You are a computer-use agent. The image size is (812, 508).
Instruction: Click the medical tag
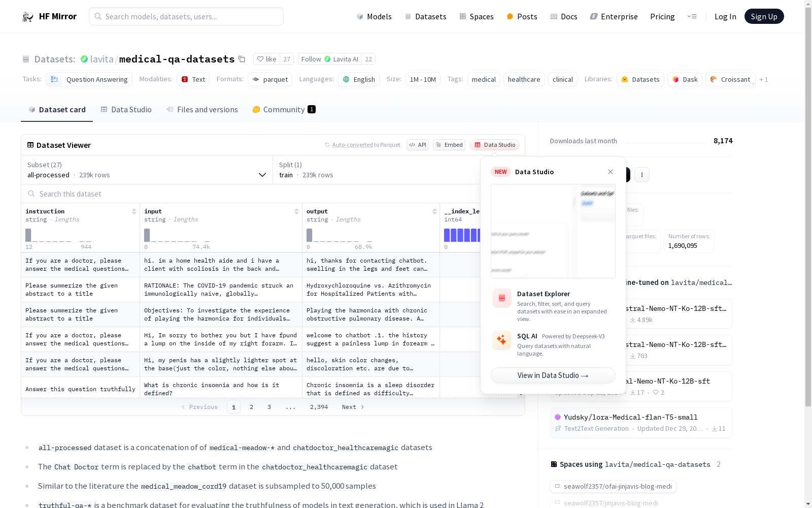pos(484,79)
